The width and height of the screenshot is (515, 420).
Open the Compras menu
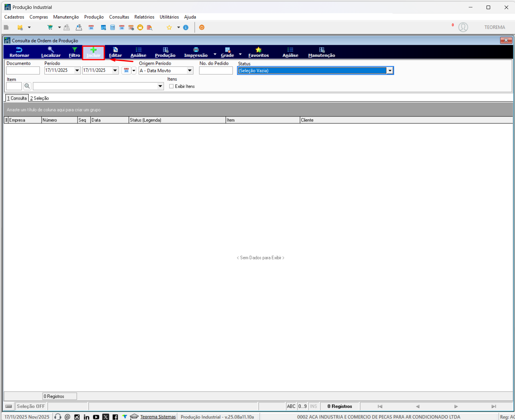click(x=39, y=17)
